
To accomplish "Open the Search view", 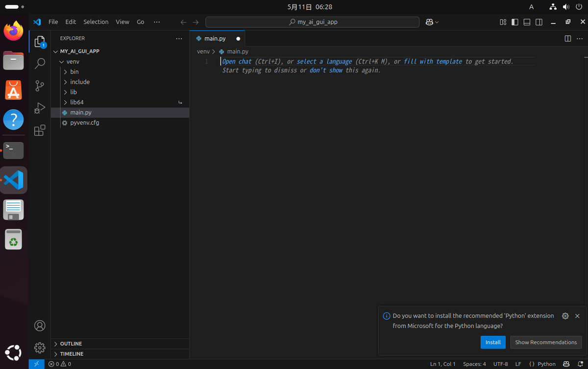I will [x=40, y=63].
